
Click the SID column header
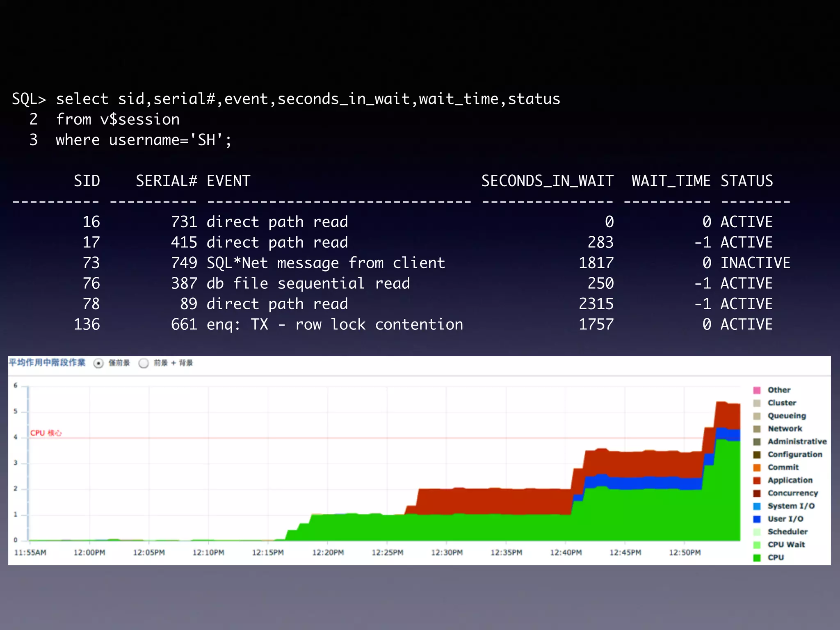click(x=87, y=181)
